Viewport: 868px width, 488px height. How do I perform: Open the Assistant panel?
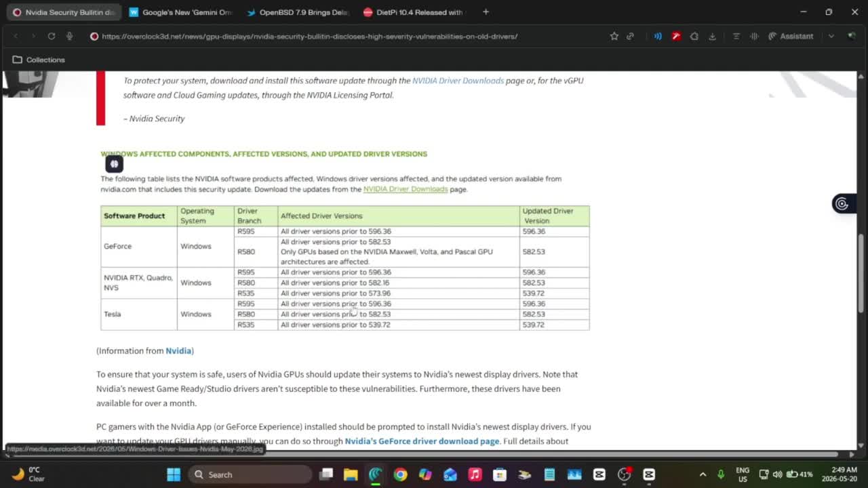point(791,36)
